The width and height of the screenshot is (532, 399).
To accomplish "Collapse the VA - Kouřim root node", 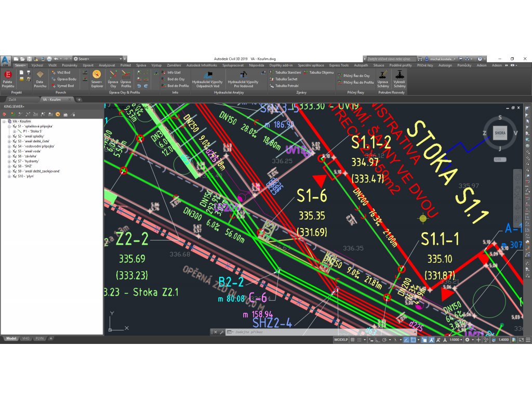I will click(4, 121).
